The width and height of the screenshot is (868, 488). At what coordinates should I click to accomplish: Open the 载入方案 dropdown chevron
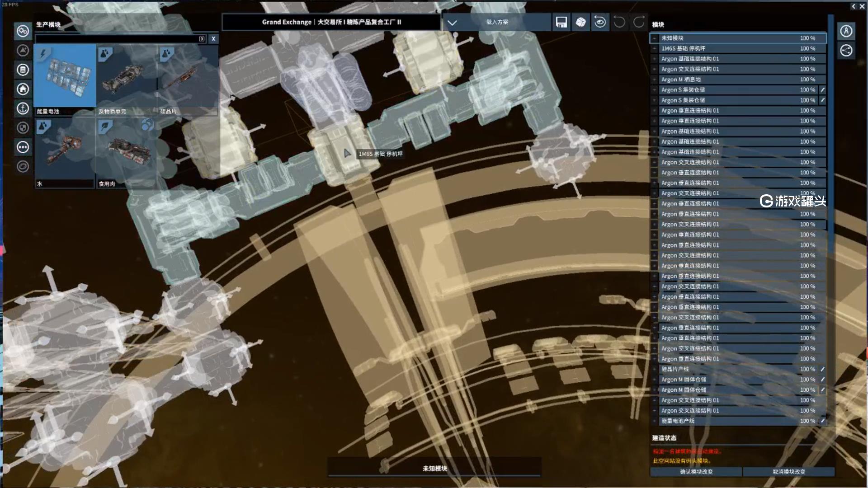pos(452,22)
